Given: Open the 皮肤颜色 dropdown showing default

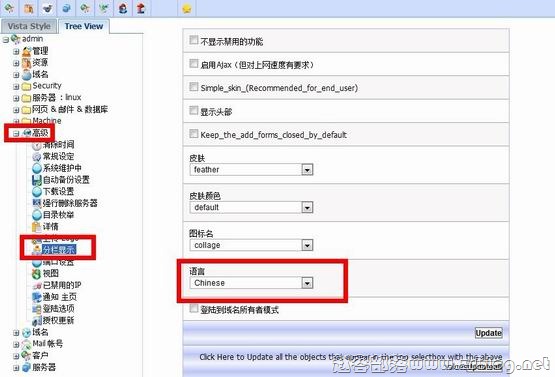Looking at the screenshot, I should point(251,207).
